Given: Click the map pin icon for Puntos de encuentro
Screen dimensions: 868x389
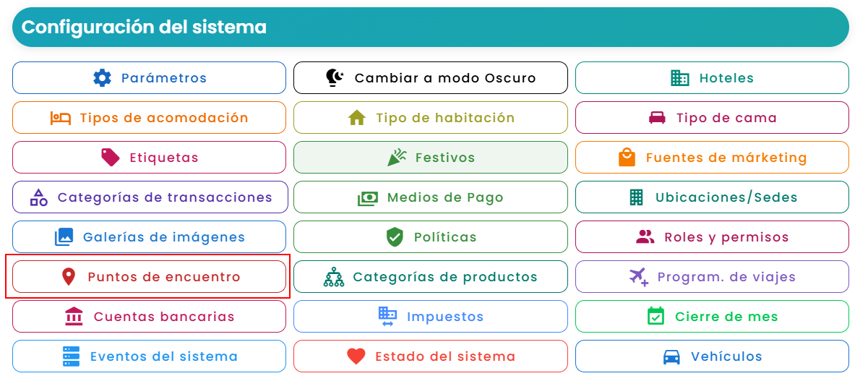Looking at the screenshot, I should (69, 277).
